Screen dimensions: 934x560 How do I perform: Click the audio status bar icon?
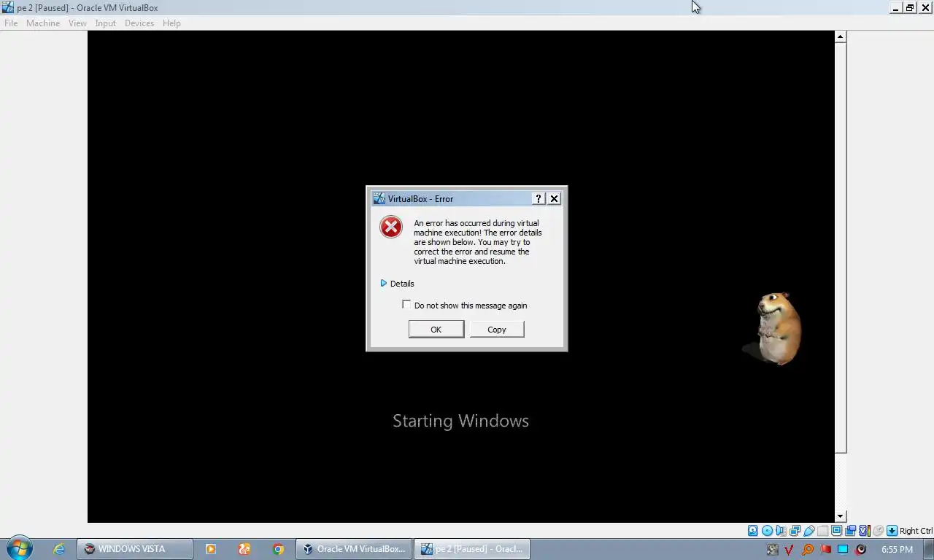click(x=781, y=531)
